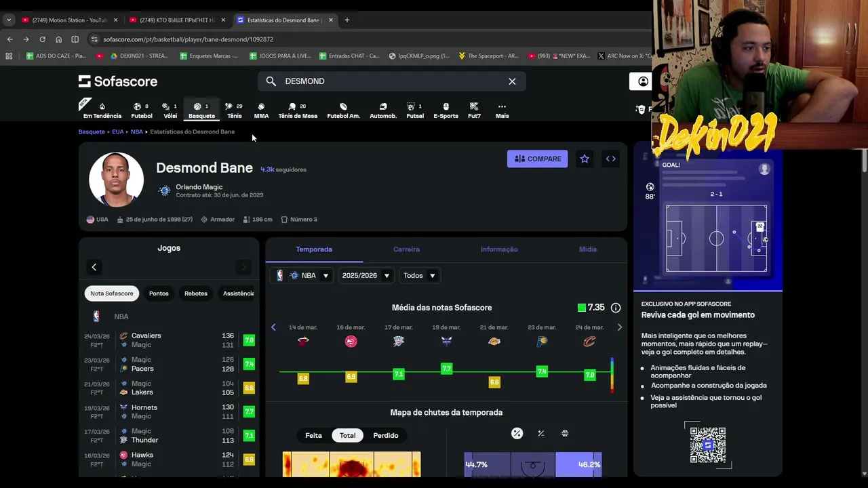Open the Tênis sports section

coord(234,110)
